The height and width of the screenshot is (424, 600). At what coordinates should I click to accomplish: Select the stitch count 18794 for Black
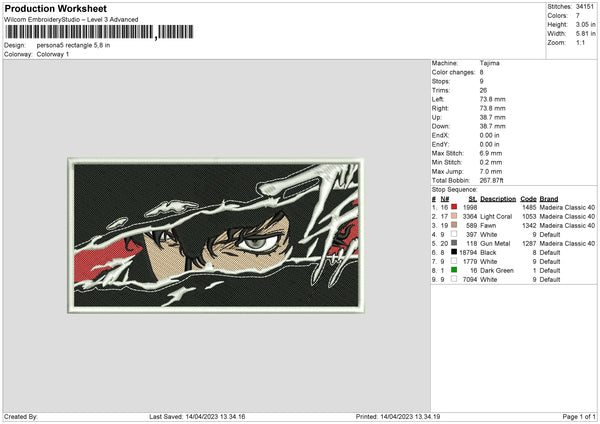click(x=468, y=252)
